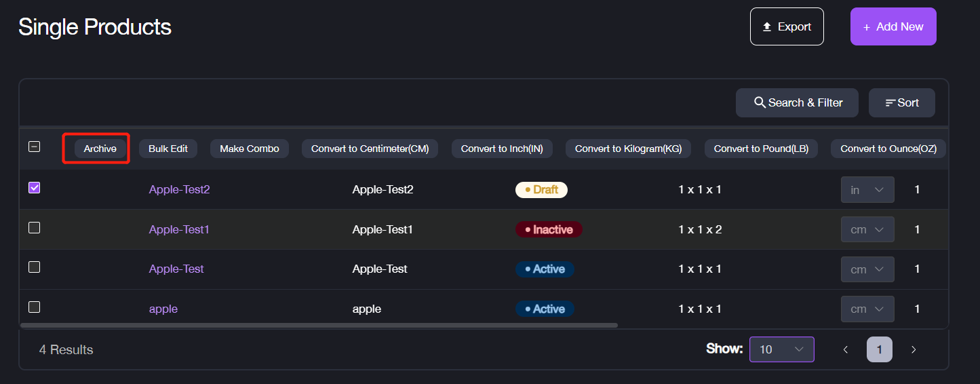Open the Sort options
The image size is (980, 384).
(901, 103)
